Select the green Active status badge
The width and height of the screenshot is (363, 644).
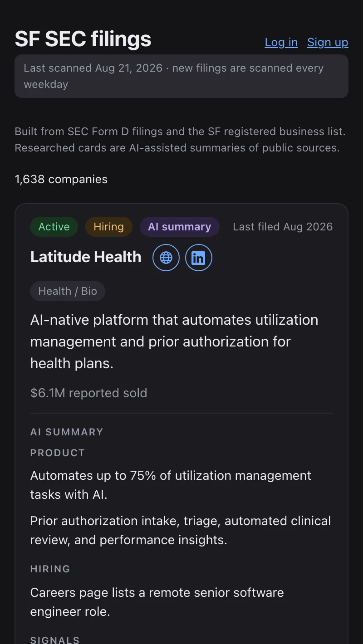click(x=54, y=227)
